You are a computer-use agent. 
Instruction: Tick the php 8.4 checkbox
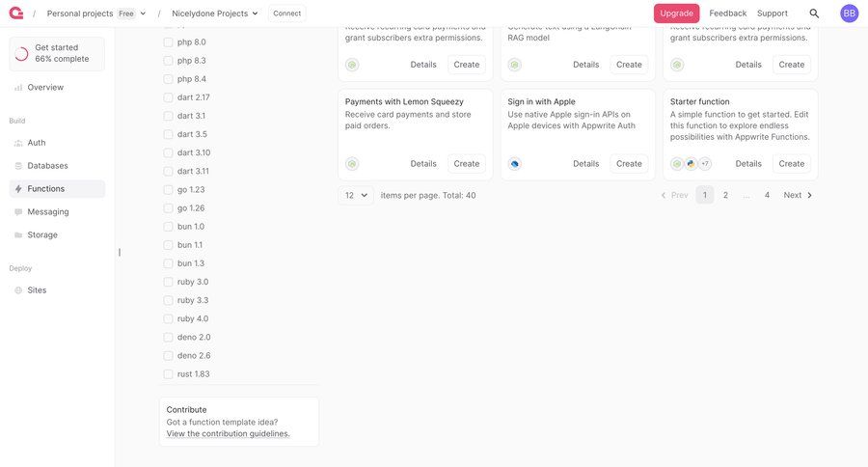tap(168, 79)
